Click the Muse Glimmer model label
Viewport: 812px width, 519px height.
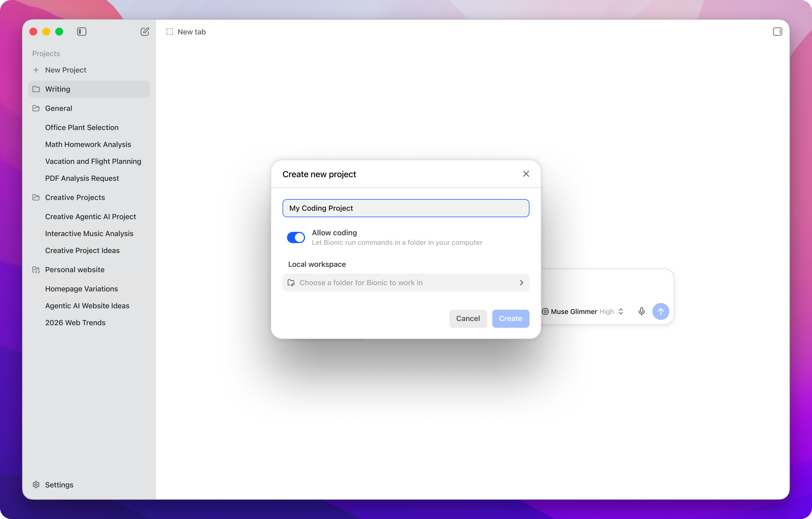(x=574, y=311)
